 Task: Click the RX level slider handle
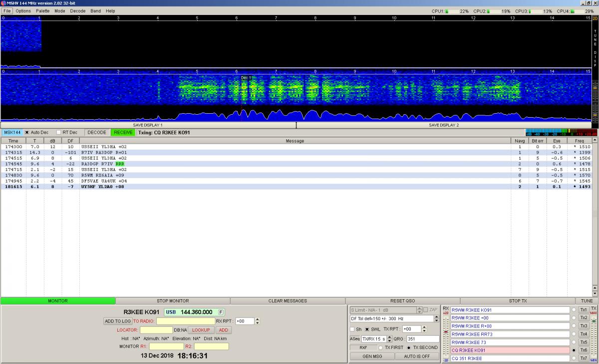click(445, 332)
